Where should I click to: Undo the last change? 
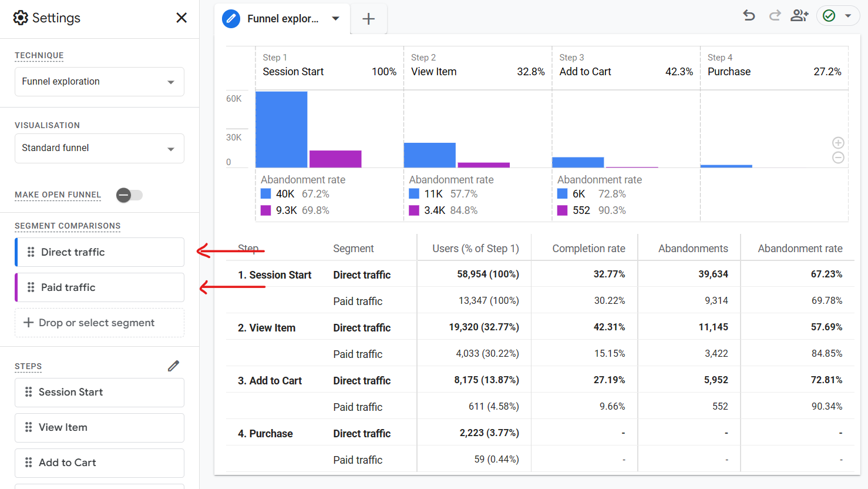click(x=749, y=15)
